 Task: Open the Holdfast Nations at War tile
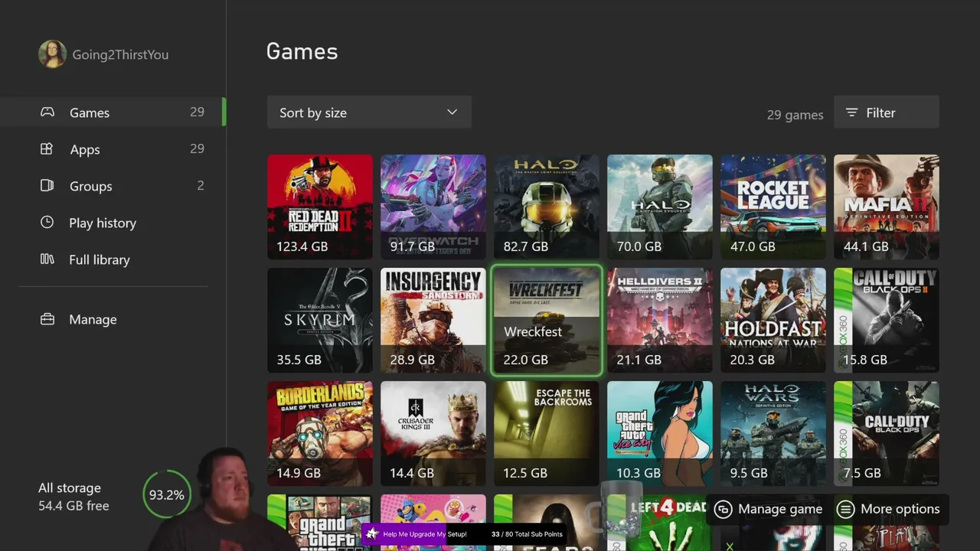pyautogui.click(x=773, y=320)
